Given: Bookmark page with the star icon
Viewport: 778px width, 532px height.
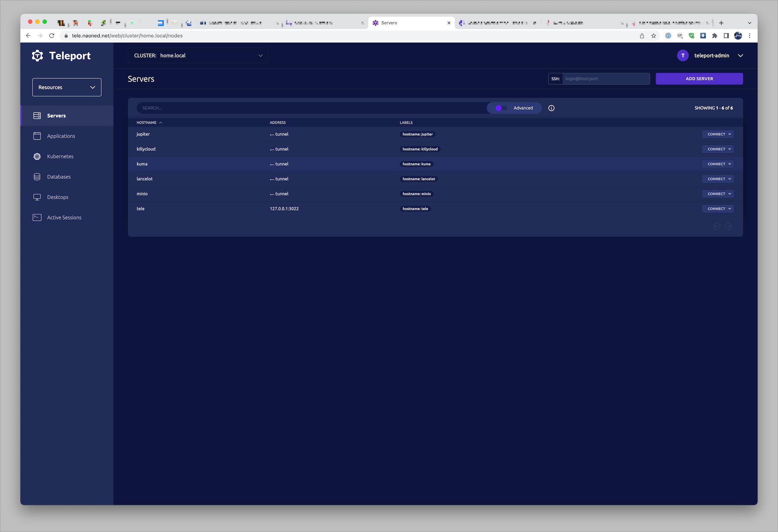Looking at the screenshot, I should [x=654, y=36].
